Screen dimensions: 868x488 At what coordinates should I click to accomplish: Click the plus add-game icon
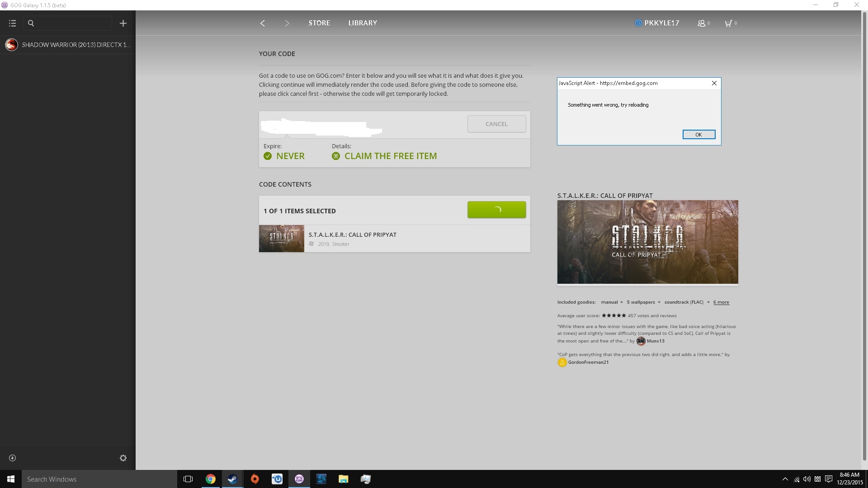pyautogui.click(x=123, y=23)
